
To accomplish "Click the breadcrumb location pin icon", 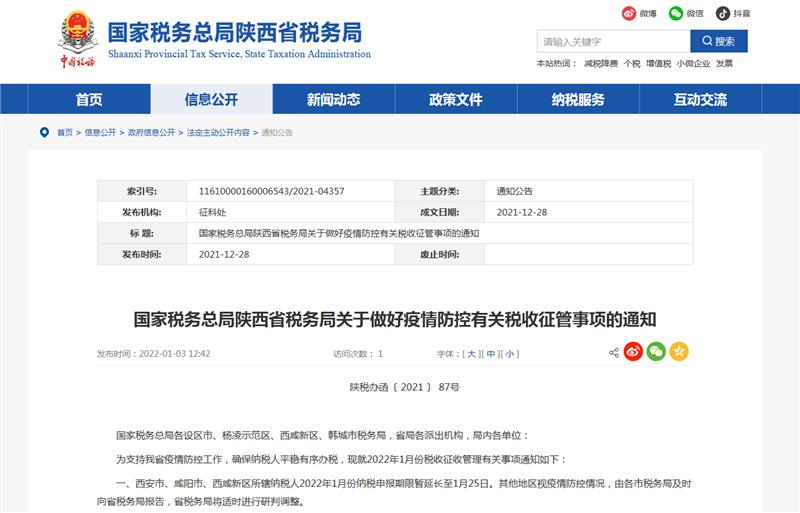I will tap(44, 132).
